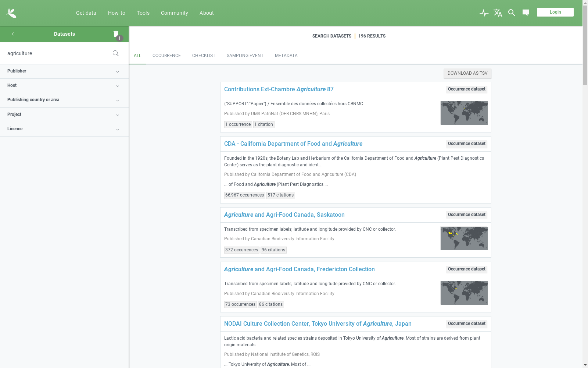Click the 66,967 occurrences badge
The image size is (588, 368).
click(245, 195)
